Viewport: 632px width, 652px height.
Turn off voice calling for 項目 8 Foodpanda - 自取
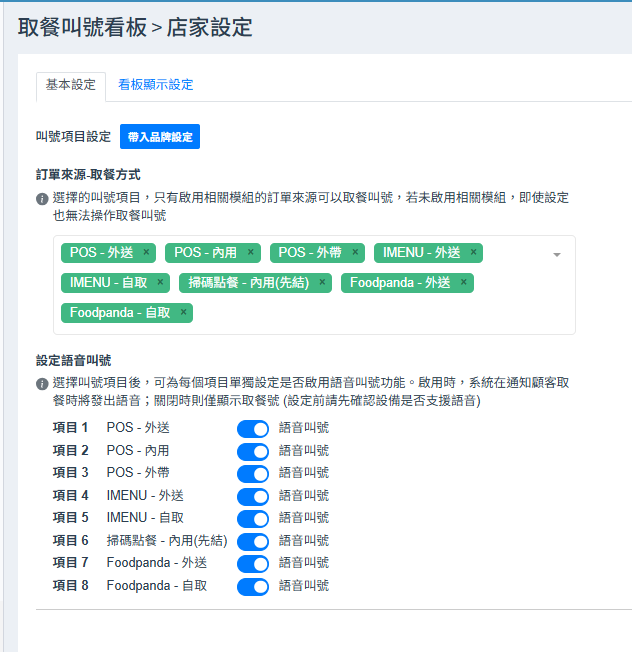coord(253,587)
